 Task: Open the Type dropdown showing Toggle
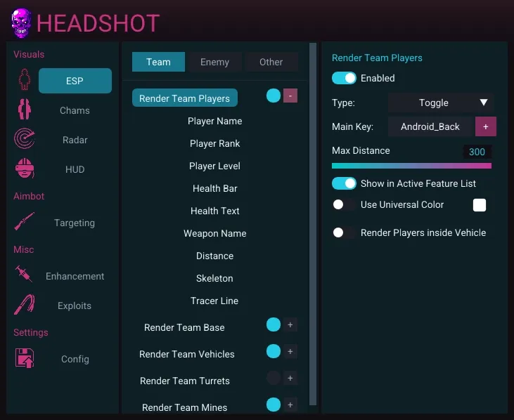pyautogui.click(x=441, y=103)
